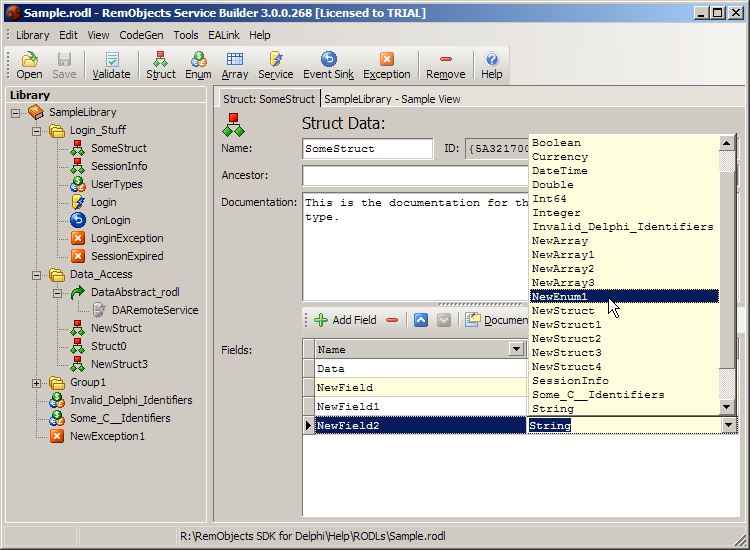Open Help from the toolbar
Viewport: 750px width, 550px height.
click(x=492, y=65)
